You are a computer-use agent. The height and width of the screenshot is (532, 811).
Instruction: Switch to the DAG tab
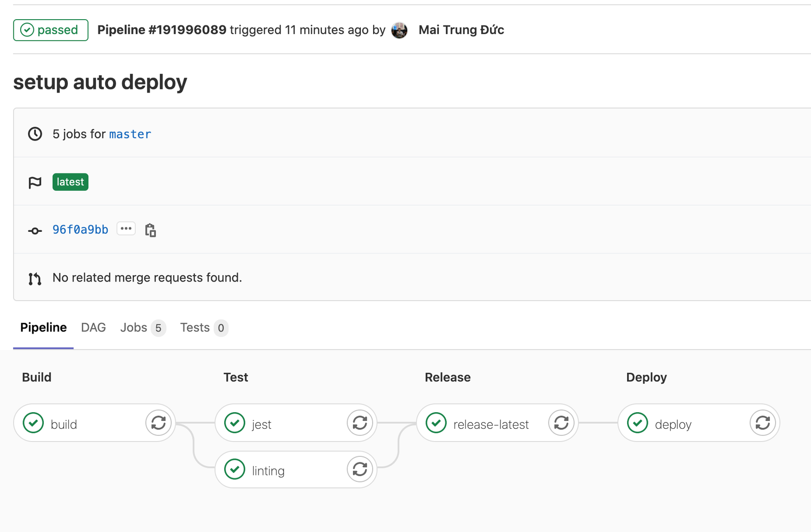pos(93,328)
